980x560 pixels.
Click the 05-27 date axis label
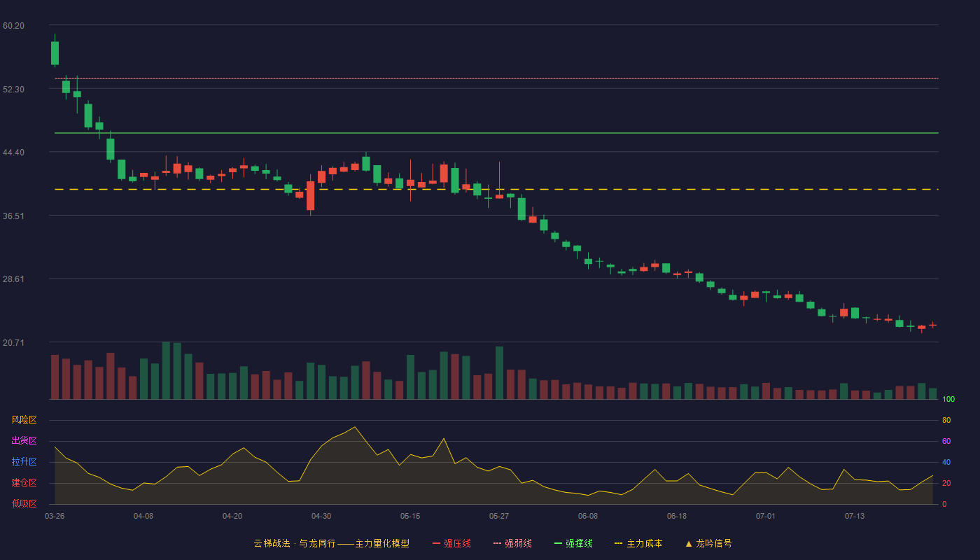point(499,516)
